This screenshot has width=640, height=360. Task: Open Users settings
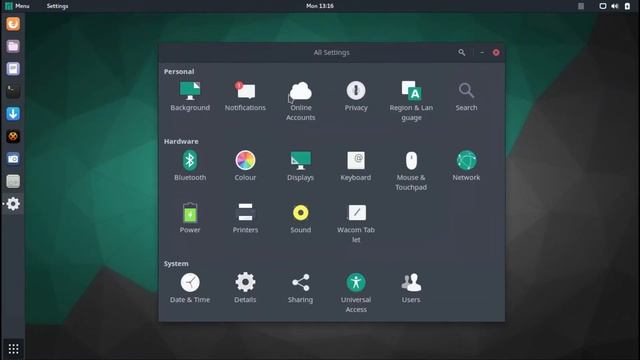pos(411,288)
